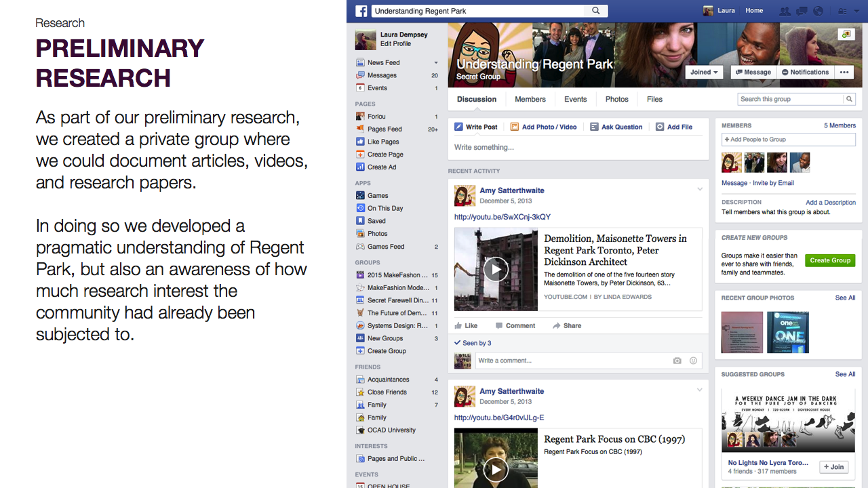The image size is (868, 488).
Task: Click Home in top bar
Action: tap(754, 11)
